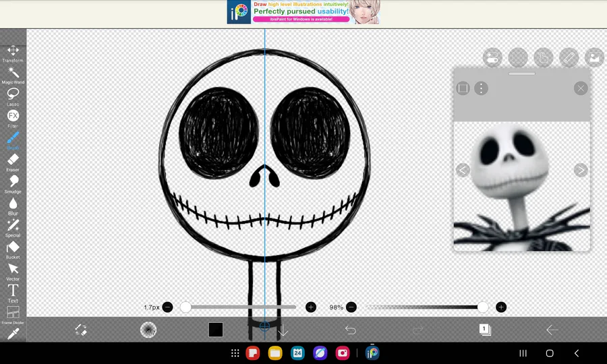Select the Transform tool
The width and height of the screenshot is (607, 364).
click(13, 54)
